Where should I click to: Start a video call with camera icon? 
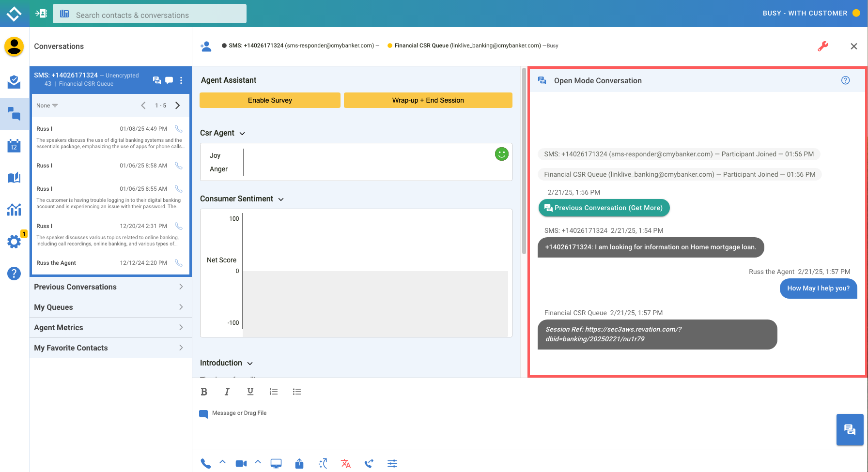(x=241, y=463)
